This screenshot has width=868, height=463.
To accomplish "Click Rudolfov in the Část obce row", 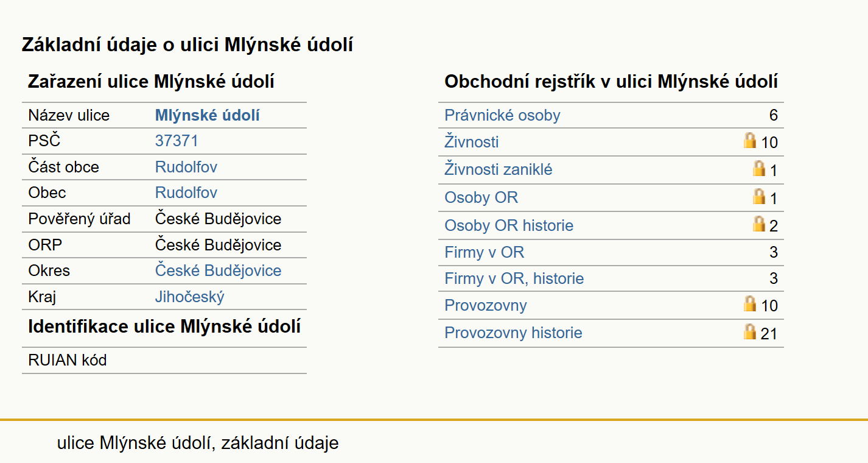I will click(x=186, y=167).
